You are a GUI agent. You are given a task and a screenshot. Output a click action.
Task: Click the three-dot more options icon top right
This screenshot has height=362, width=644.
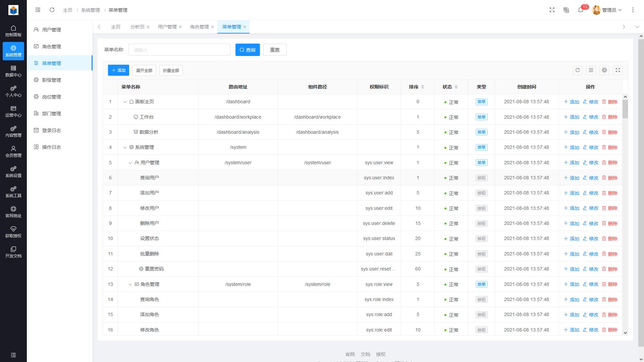(633, 10)
